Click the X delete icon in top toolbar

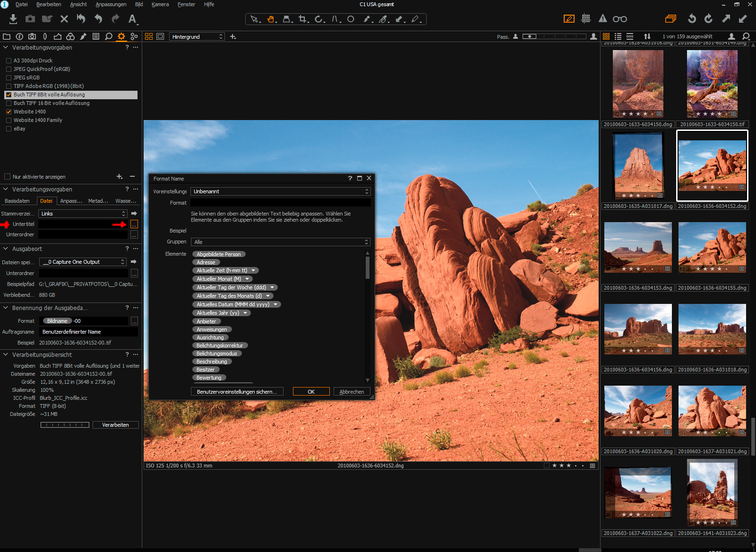coord(64,19)
